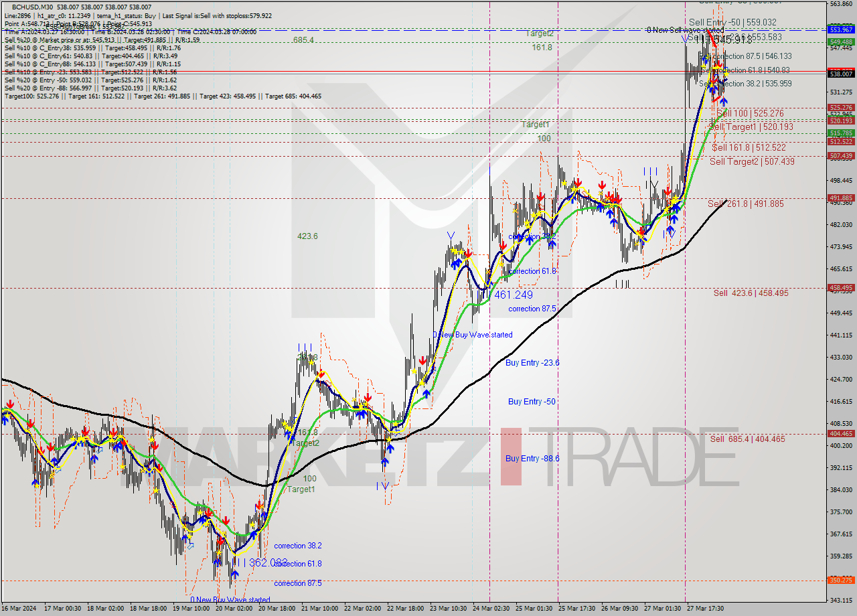Click the 482.030 price axis value
Image resolution: width=857 pixels, height=616 pixels.
click(841, 224)
